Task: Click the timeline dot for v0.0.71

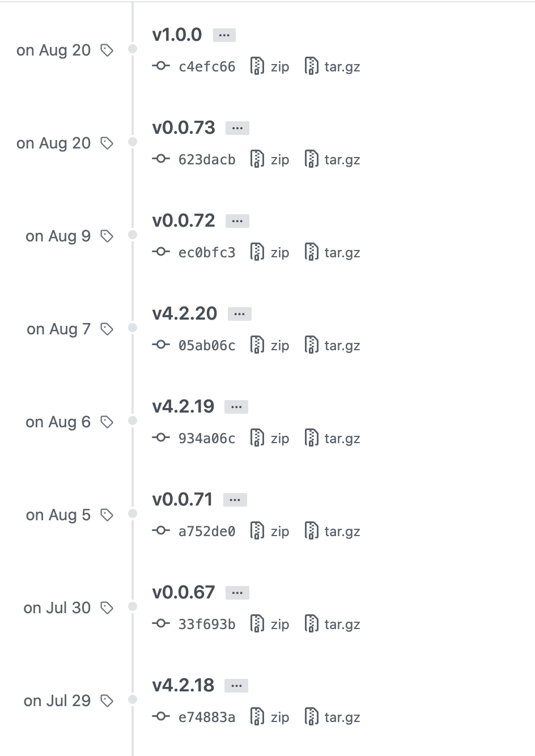Action: (x=133, y=513)
